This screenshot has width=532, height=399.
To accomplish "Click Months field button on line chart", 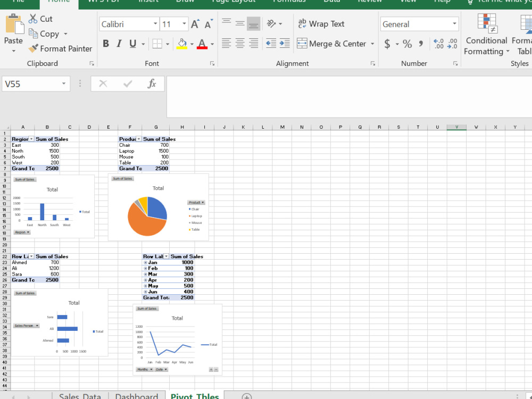I will (145, 370).
